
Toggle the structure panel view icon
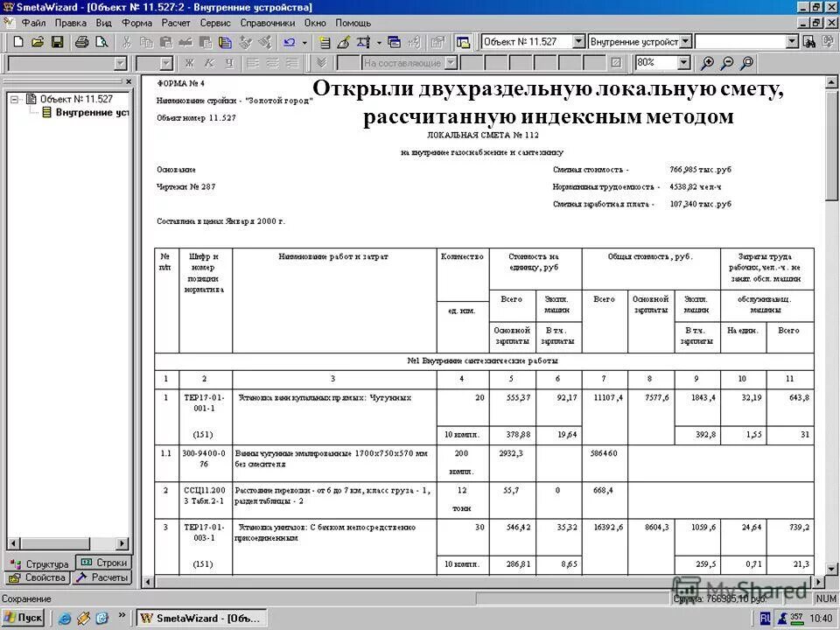[x=463, y=42]
